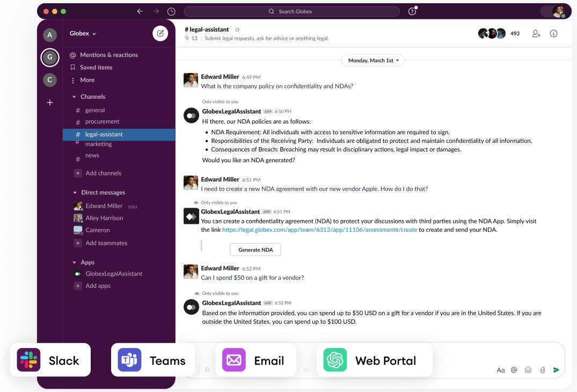Star the legal-assistant channel

click(237, 30)
